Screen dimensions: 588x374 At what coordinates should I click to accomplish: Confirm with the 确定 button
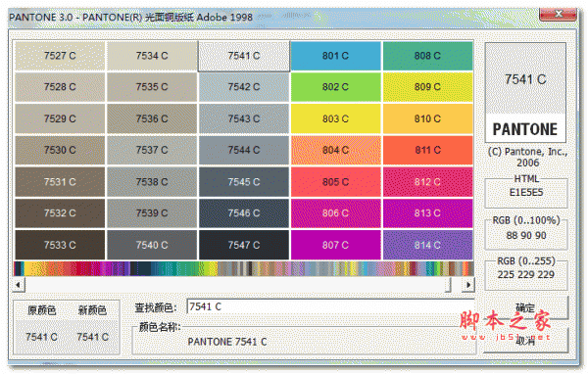click(x=525, y=308)
